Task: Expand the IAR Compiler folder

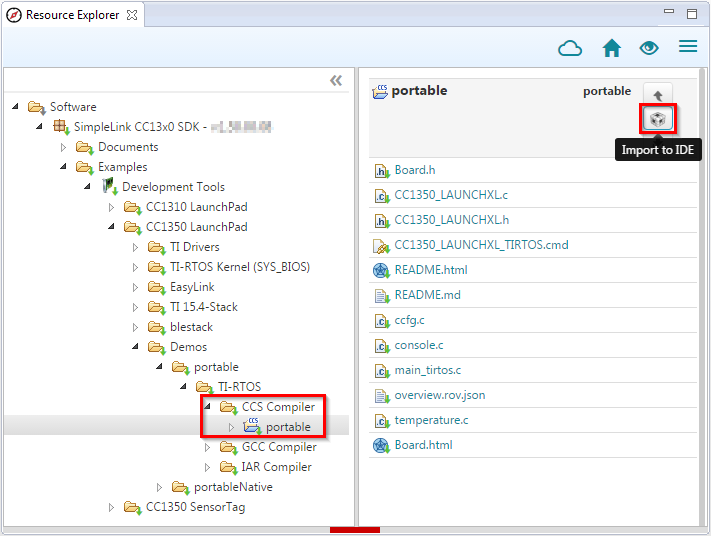Action: coord(207,467)
